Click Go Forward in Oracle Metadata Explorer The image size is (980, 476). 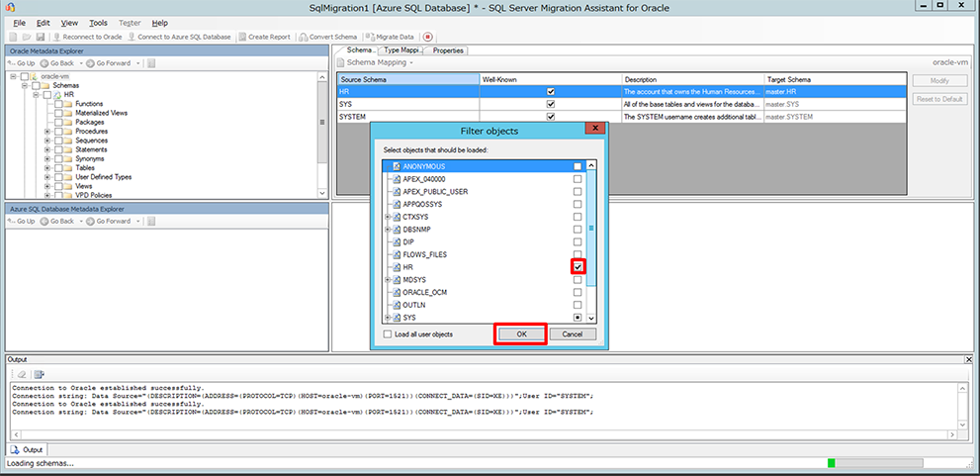tap(109, 63)
